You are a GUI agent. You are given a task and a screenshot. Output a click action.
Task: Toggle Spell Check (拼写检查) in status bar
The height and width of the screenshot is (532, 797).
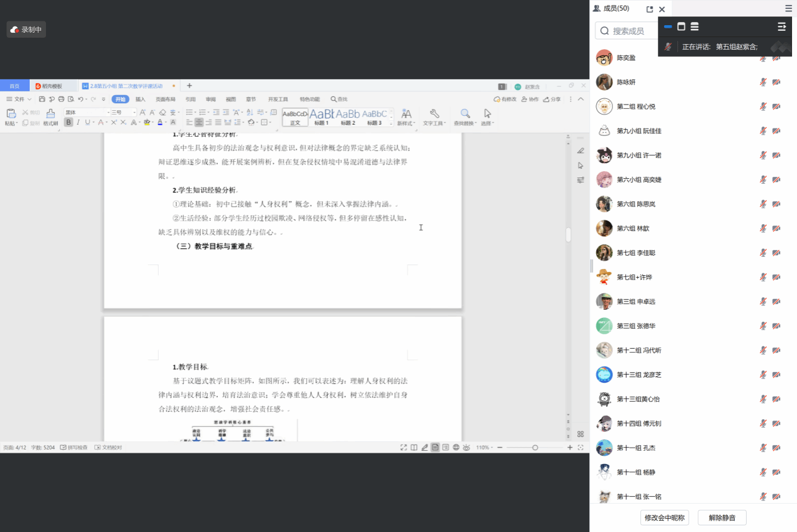tap(74, 447)
